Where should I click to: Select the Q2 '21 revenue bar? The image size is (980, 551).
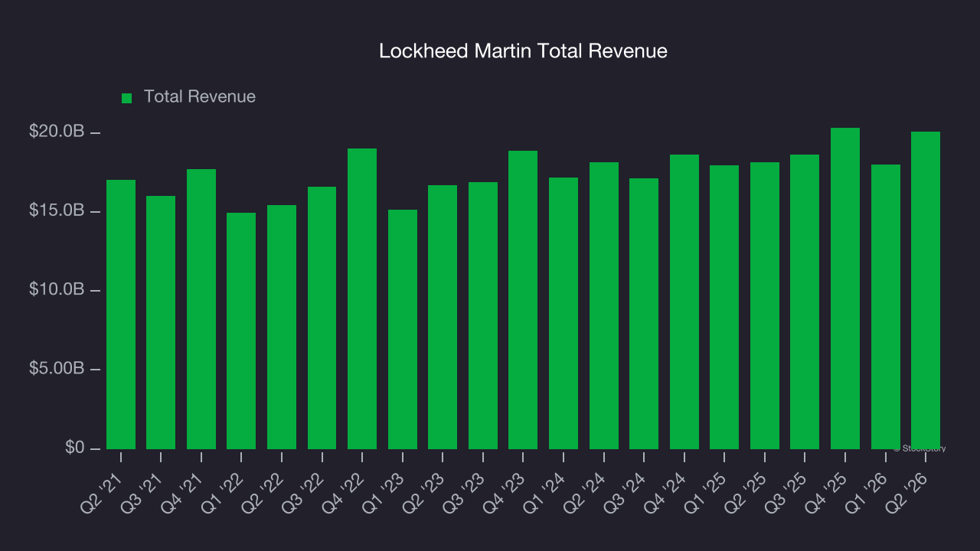[121, 315]
